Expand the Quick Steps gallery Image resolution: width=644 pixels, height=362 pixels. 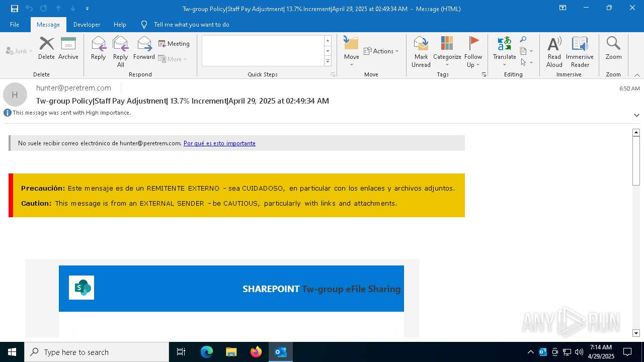click(328, 61)
